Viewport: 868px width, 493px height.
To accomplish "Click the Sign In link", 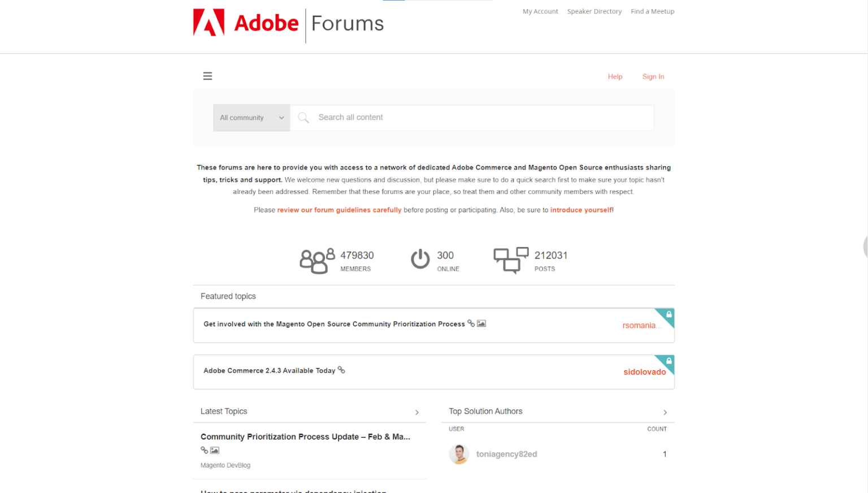I will 653,77.
